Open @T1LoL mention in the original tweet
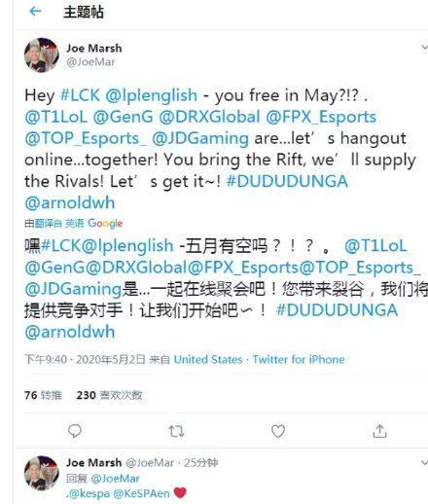 pos(56,117)
